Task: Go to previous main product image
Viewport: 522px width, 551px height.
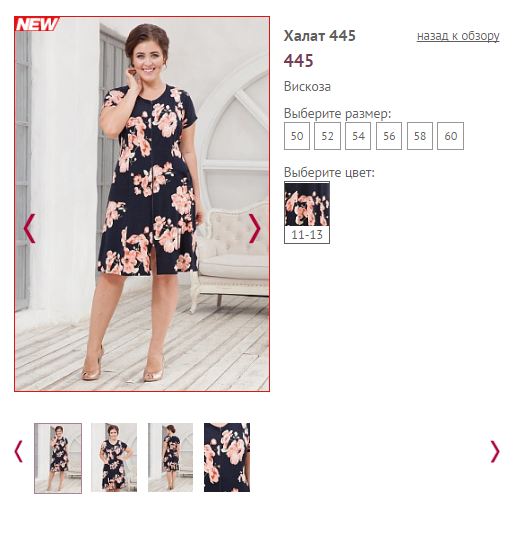Action: click(x=29, y=228)
